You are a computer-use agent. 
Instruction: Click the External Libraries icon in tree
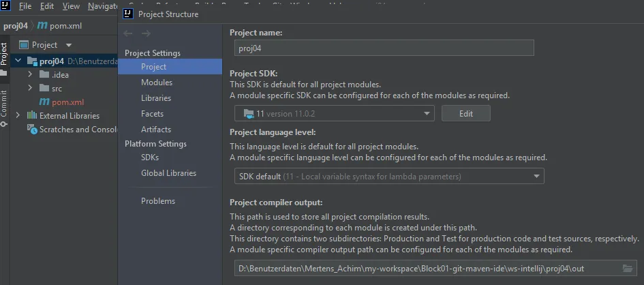pos(32,115)
